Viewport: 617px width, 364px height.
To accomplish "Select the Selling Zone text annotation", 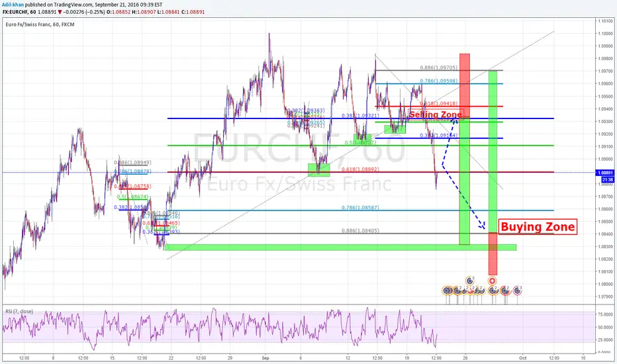I will pyautogui.click(x=436, y=114).
